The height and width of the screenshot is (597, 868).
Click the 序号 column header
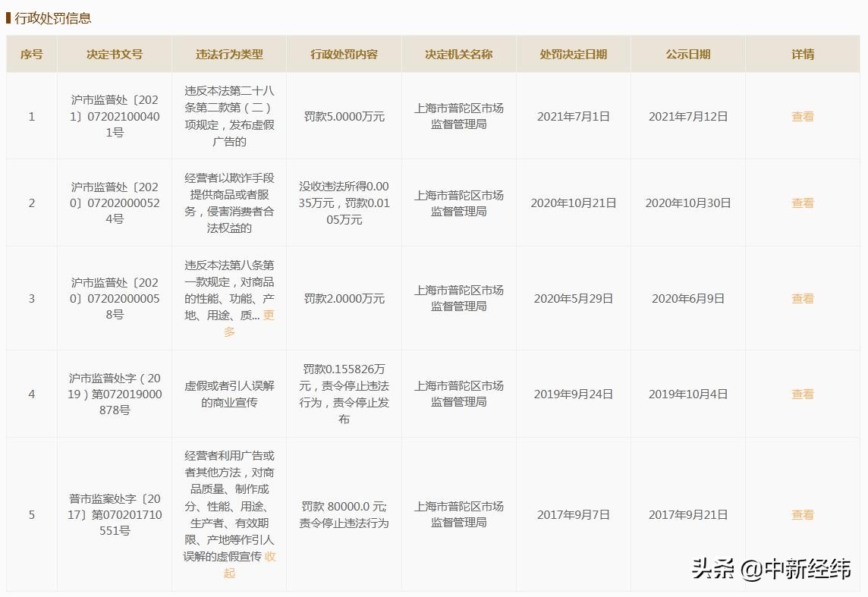point(32,54)
